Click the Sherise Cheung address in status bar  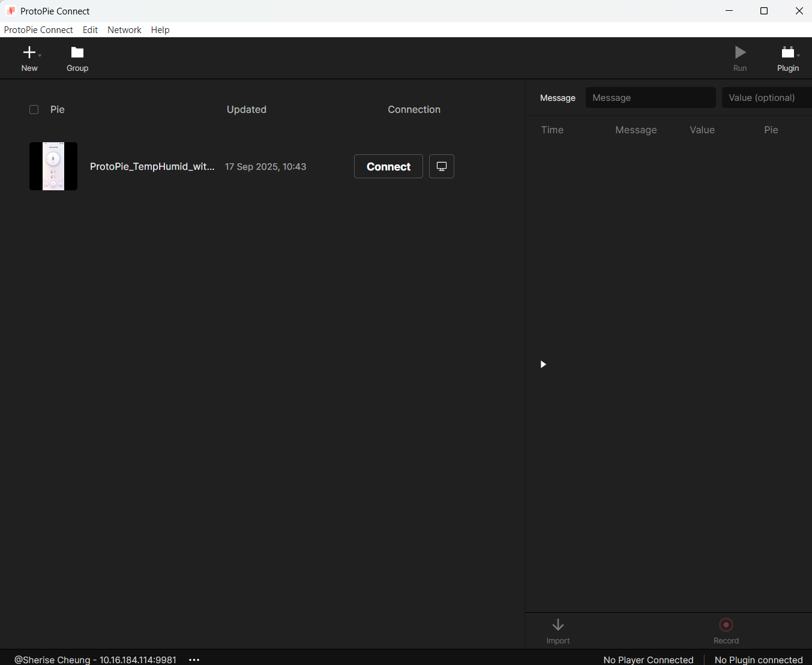point(94,659)
